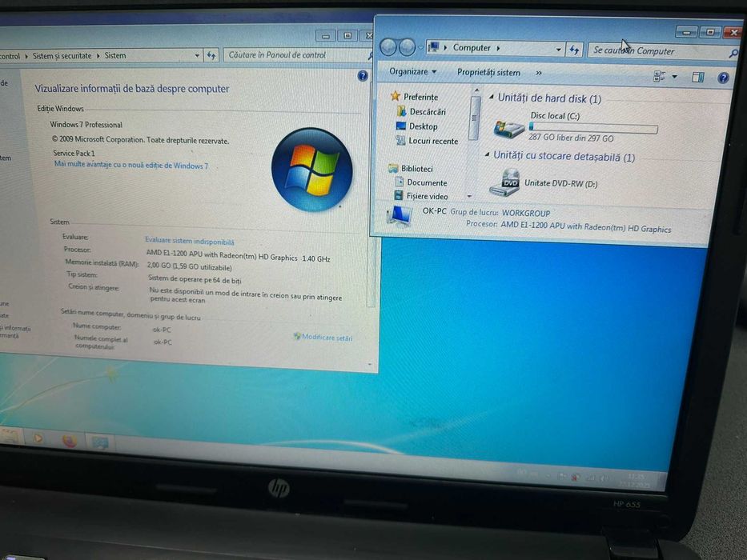The width and height of the screenshot is (747, 560).
Task: Show the preview pane in Explorer
Action: click(698, 77)
